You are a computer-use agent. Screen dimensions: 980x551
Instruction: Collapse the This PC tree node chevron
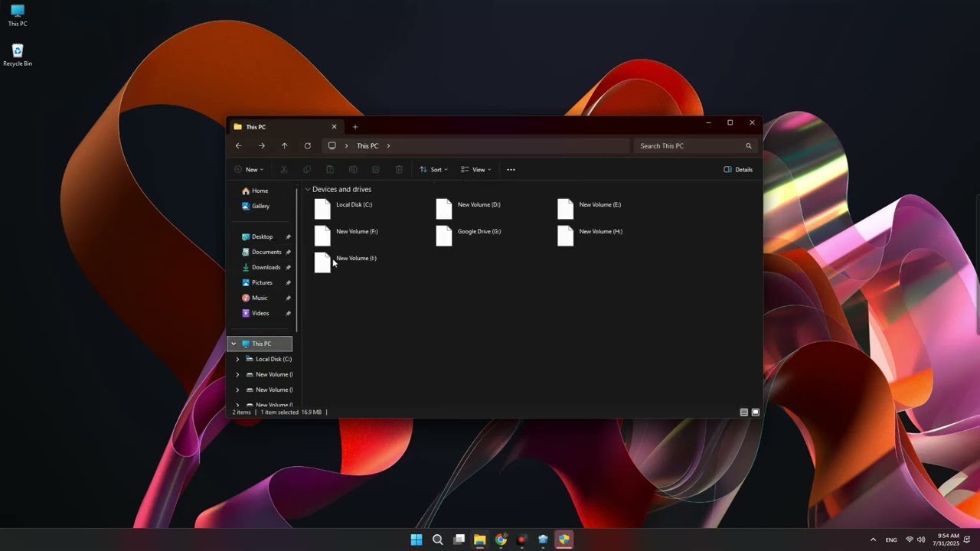click(x=234, y=344)
